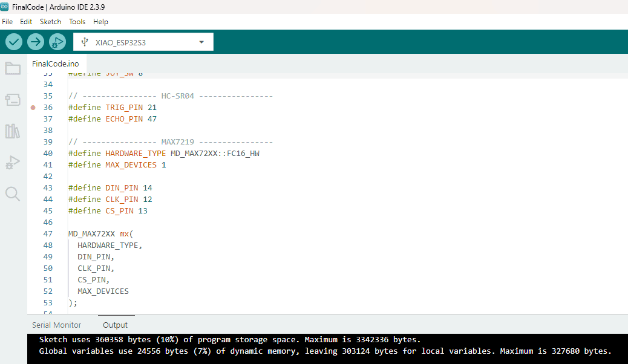628x364 pixels.
Task: Switch to the Output tab
Action: coord(116,325)
